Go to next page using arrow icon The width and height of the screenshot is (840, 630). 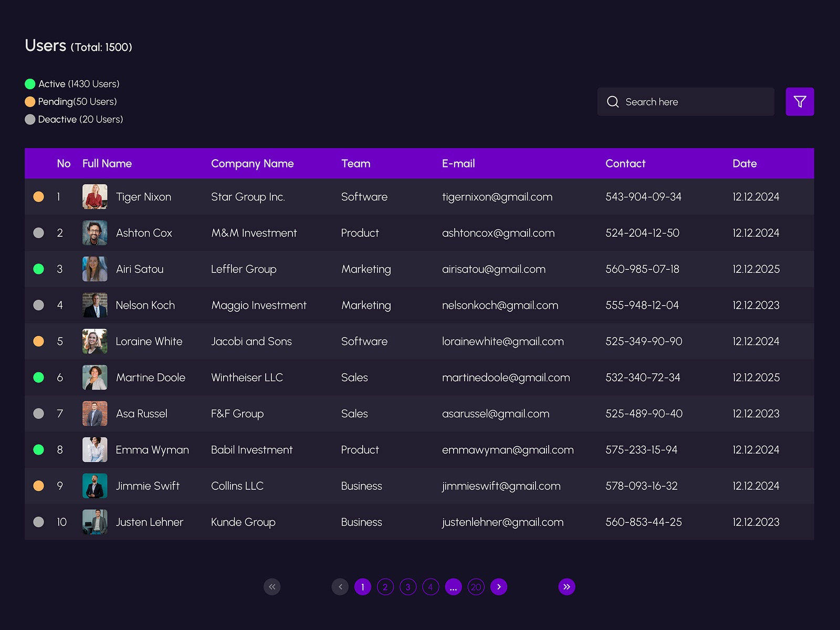pyautogui.click(x=499, y=587)
